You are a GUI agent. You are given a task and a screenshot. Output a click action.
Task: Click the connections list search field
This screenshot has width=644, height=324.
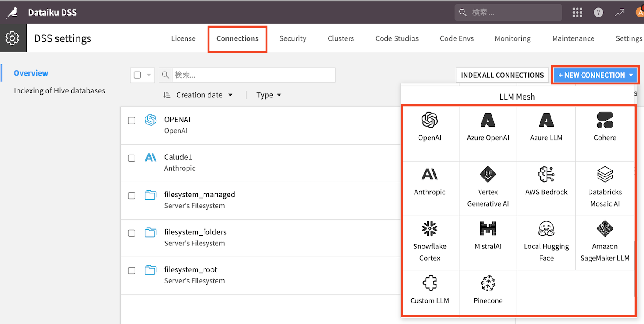pyautogui.click(x=253, y=75)
